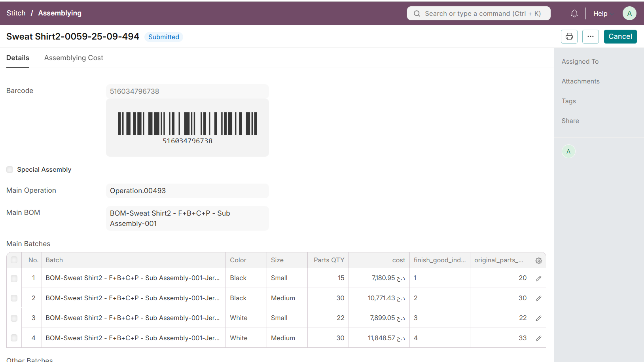
Task: Select the Details tab
Action: (x=18, y=58)
